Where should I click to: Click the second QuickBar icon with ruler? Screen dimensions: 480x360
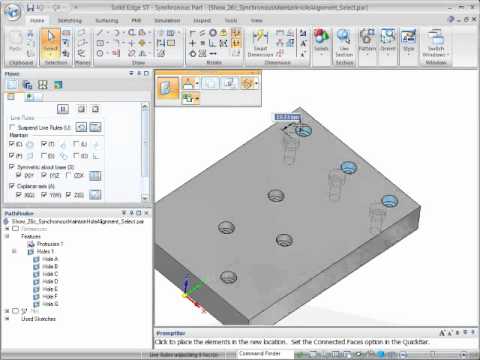point(188,83)
